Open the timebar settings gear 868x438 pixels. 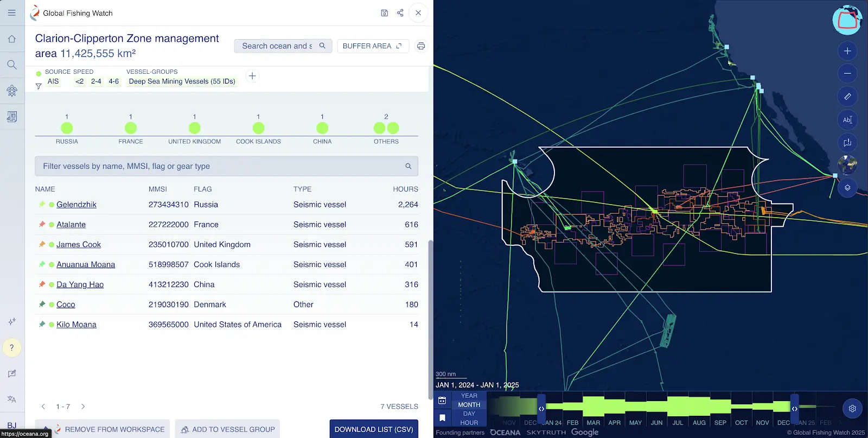click(852, 408)
